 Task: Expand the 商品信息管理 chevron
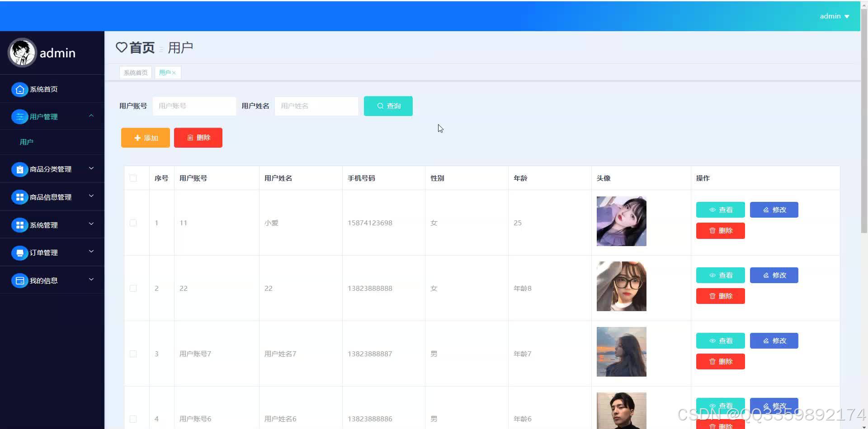(x=91, y=196)
